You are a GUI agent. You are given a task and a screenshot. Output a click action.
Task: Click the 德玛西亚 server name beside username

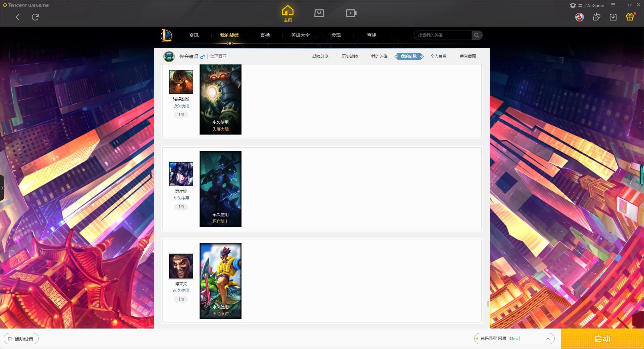coord(218,56)
